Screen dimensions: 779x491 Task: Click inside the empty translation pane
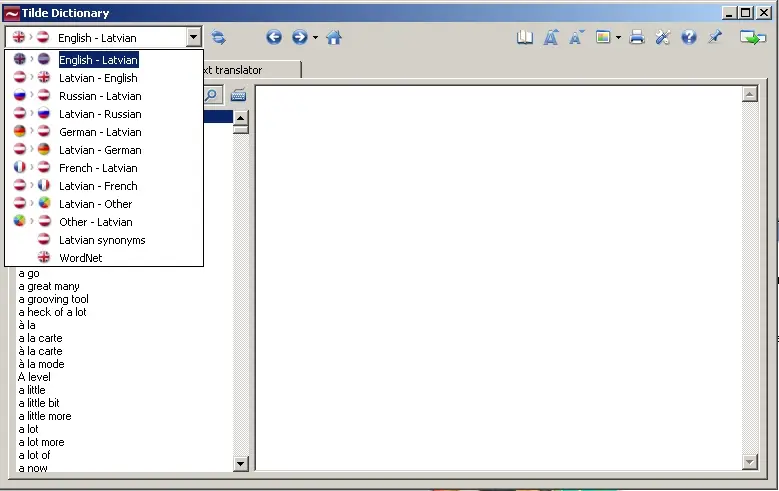pyautogui.click(x=498, y=278)
